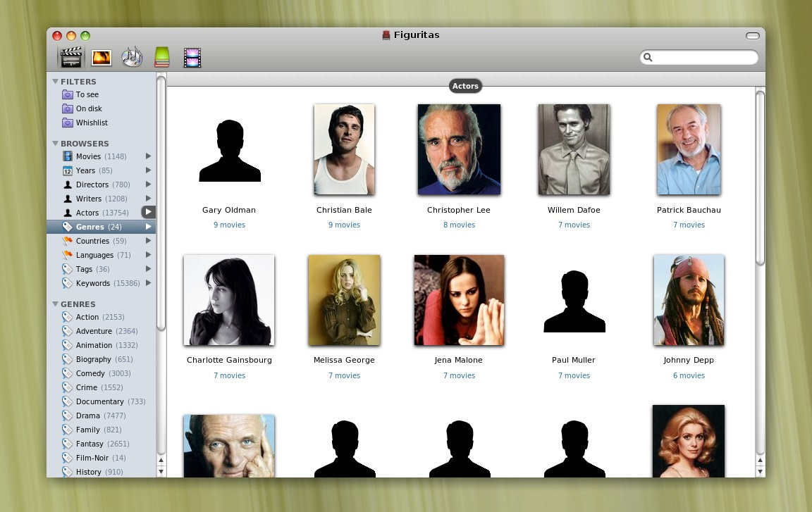Click the highlighted Actors arrow button

coord(148,212)
